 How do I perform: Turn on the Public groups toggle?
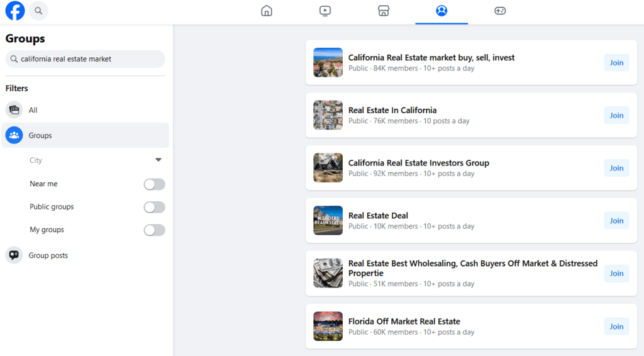tap(154, 207)
